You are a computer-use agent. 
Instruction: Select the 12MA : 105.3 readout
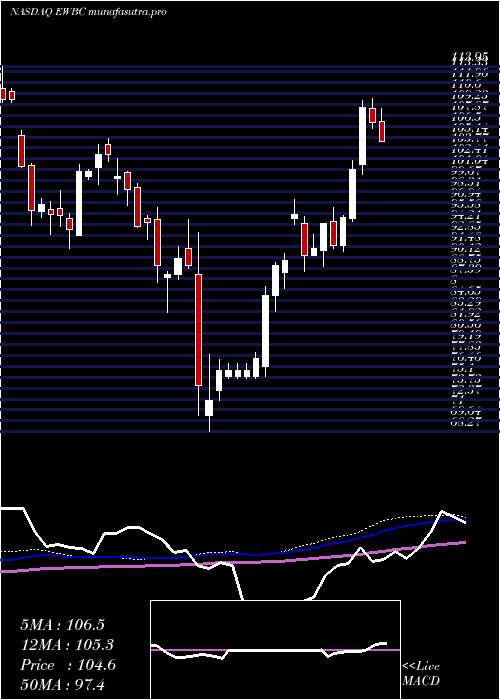(x=67, y=645)
